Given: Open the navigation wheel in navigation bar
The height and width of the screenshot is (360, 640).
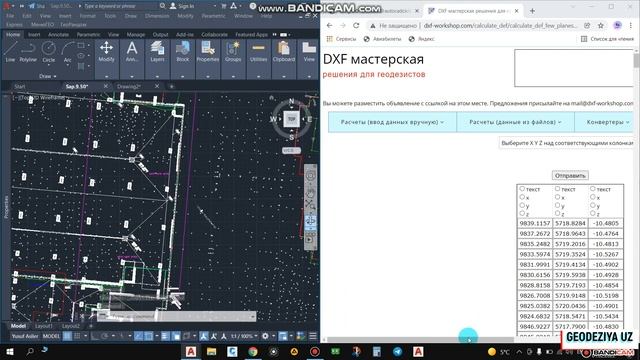Looking at the screenshot, I should [310, 176].
